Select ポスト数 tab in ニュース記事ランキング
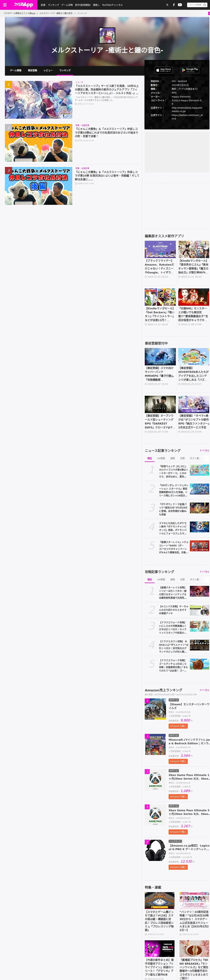Screen dimensions: 210x980 [x=194, y=458]
